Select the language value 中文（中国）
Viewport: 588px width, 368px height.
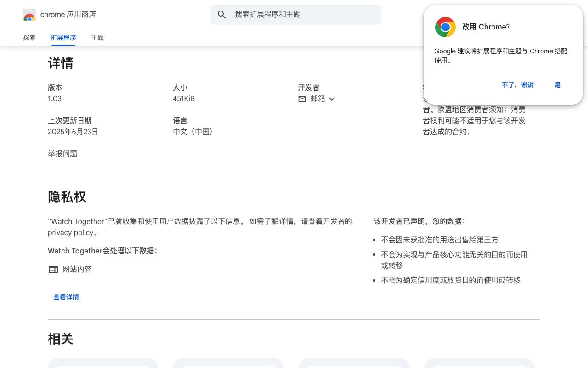pyautogui.click(x=193, y=132)
